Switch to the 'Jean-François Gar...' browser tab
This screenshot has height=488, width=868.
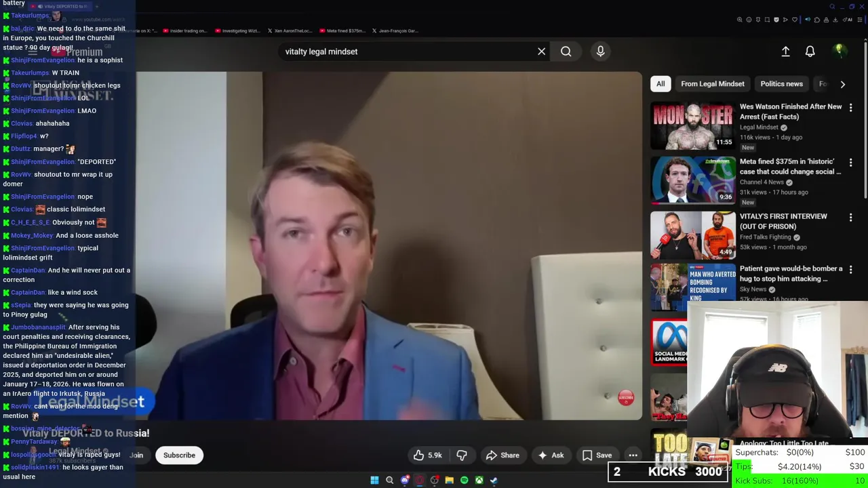(x=395, y=30)
